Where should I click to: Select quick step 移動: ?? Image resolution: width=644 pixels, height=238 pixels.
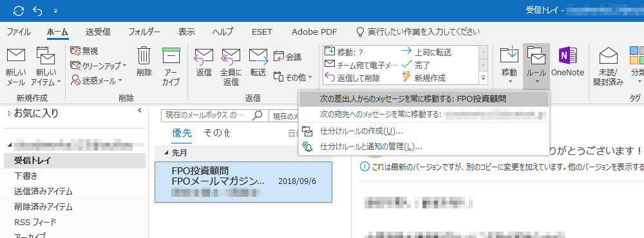pos(344,52)
